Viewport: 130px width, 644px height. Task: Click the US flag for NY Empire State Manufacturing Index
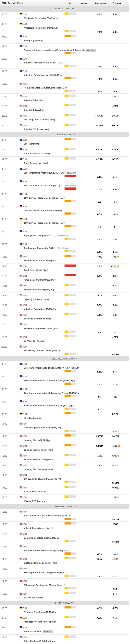click(21, 84)
